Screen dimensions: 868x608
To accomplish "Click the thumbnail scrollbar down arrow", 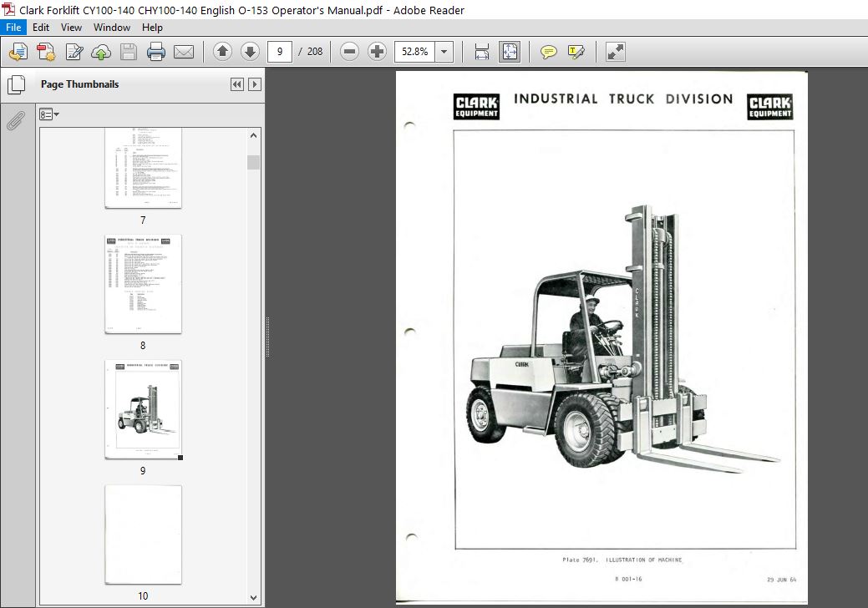I will tap(253, 597).
